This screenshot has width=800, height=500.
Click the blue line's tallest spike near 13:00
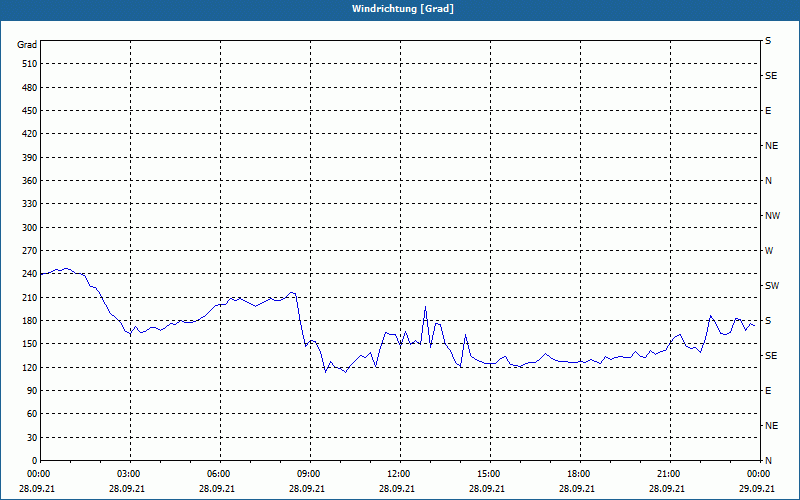[x=426, y=307]
